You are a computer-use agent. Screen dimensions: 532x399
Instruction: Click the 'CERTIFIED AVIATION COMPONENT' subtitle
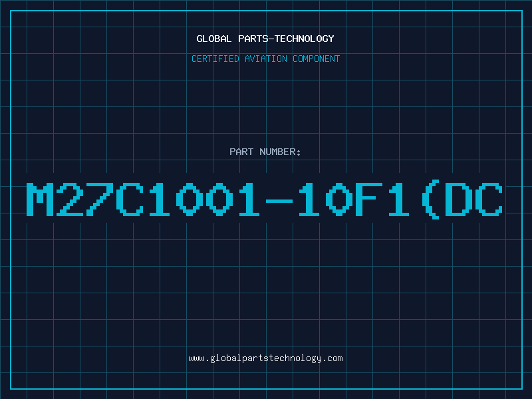[265, 59]
